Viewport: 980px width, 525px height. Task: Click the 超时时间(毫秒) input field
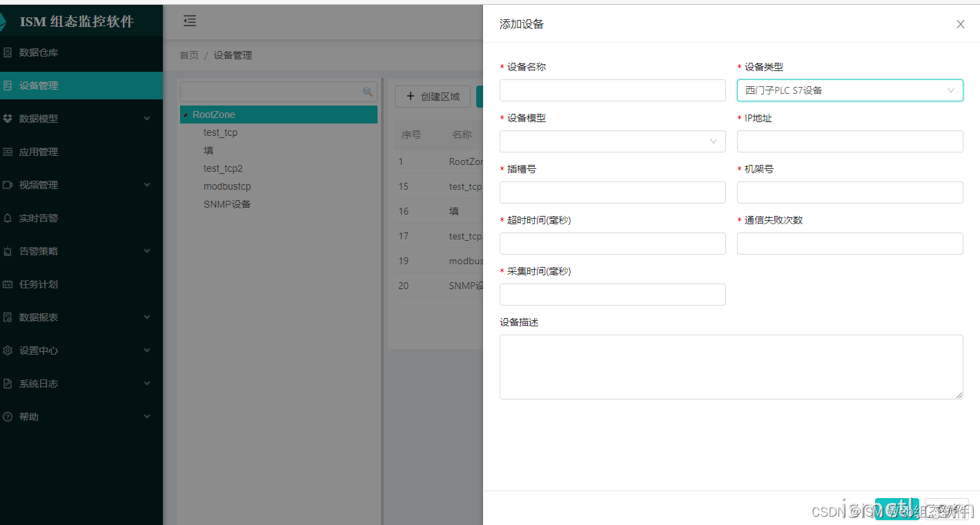[613, 244]
